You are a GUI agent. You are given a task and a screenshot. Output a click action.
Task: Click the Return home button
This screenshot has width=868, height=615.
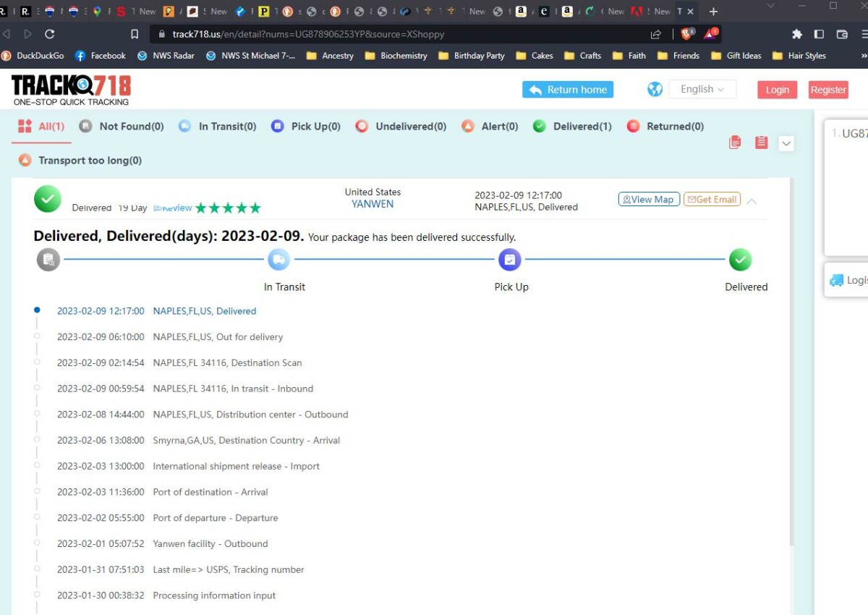[568, 90]
